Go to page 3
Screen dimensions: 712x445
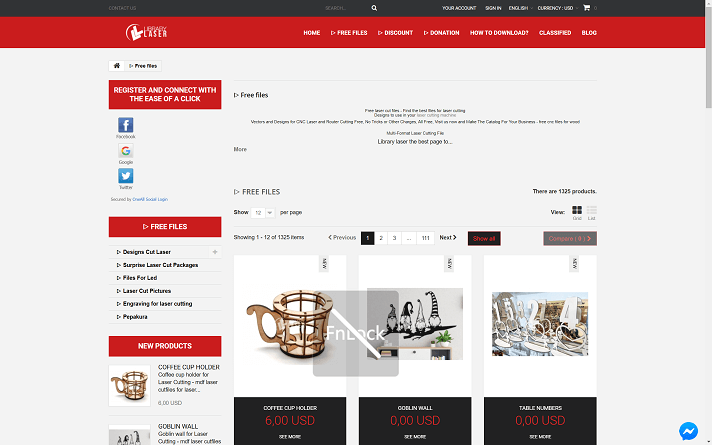coord(395,238)
